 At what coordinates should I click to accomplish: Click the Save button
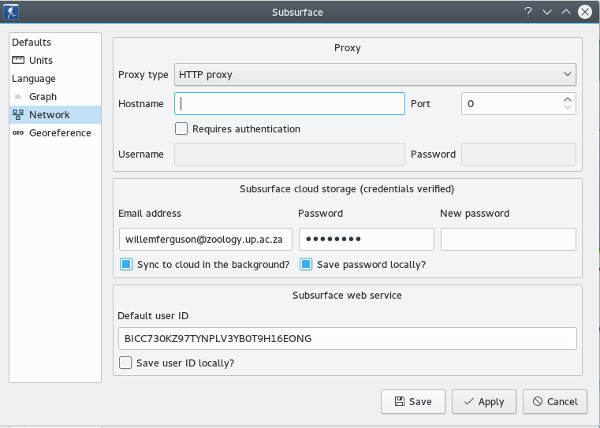tap(413, 401)
